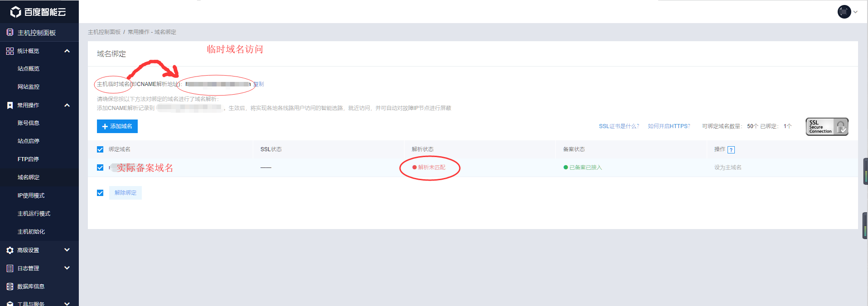Click the 已绑定 1个 count text

click(776, 126)
